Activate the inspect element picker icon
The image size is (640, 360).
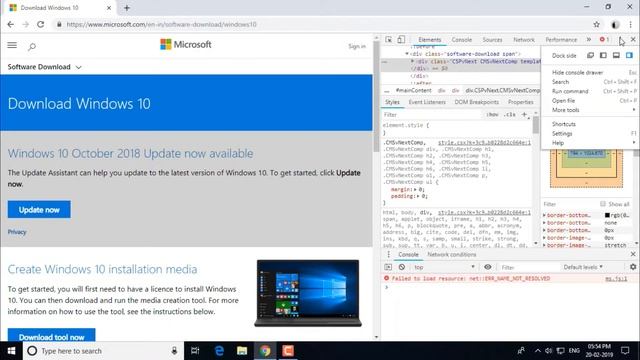[x=389, y=40]
